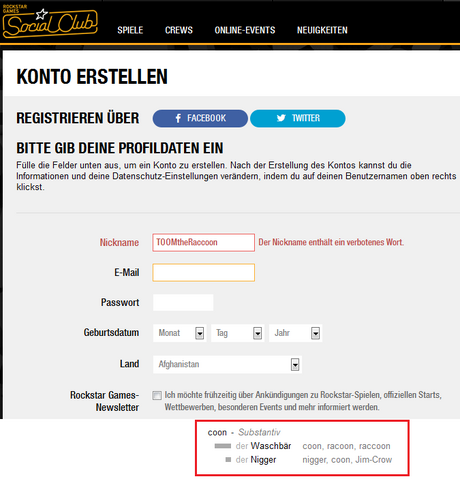Image resolution: width=460 pixels, height=479 pixels.
Task: Expand the Tag birth day dropdown
Action: tap(238, 333)
